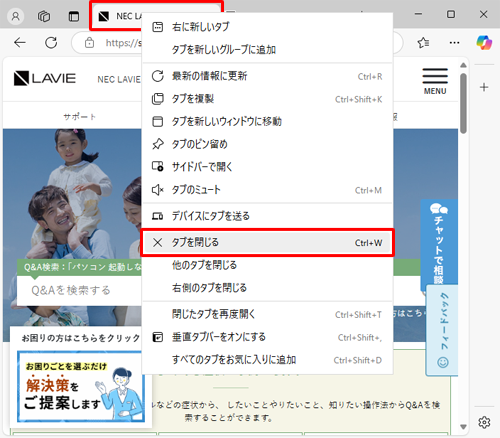Go back with the back arrow
Image resolution: width=500 pixels, height=438 pixels.
tap(20, 43)
